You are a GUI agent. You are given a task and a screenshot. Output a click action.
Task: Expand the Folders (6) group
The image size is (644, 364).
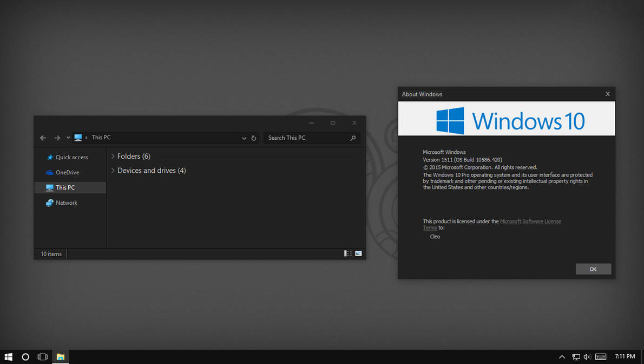(x=113, y=157)
